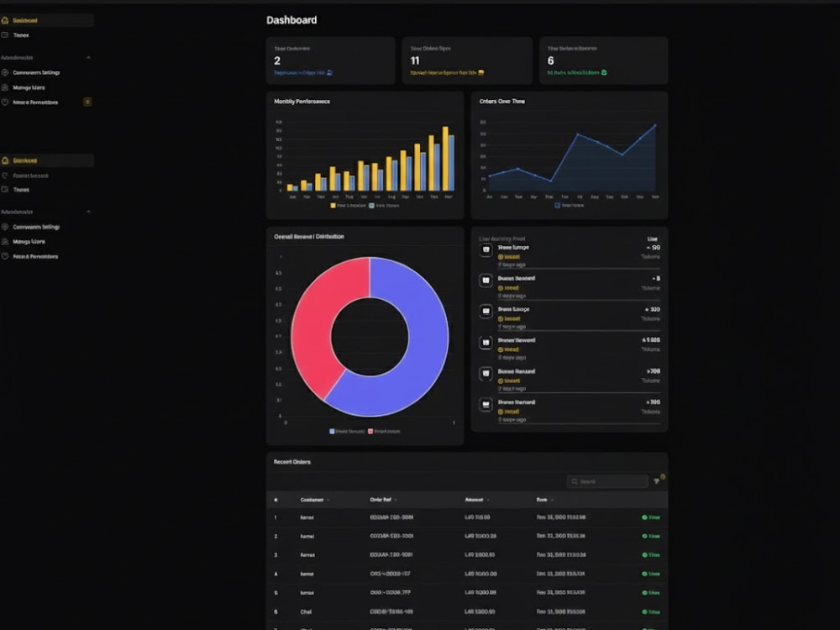
Task: Collapse the lower sidebar section with the chevron
Action: (x=88, y=212)
